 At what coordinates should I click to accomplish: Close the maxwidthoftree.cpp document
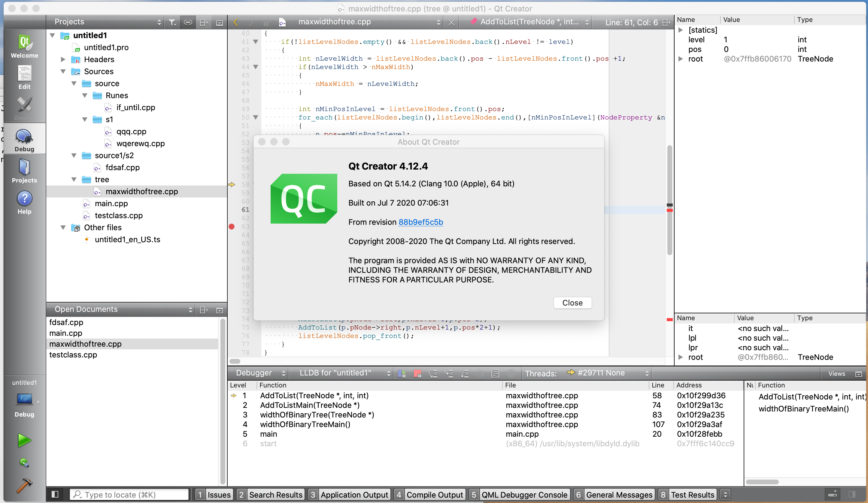(451, 23)
